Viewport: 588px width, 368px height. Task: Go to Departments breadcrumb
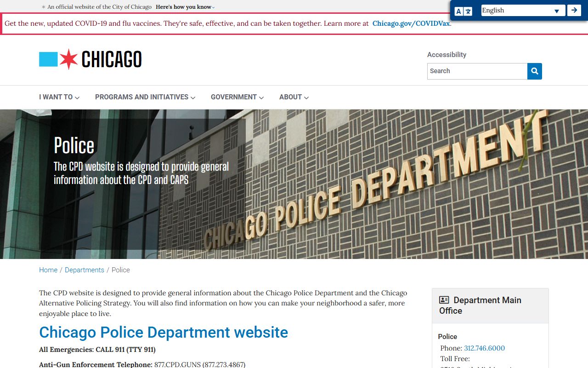(x=85, y=270)
